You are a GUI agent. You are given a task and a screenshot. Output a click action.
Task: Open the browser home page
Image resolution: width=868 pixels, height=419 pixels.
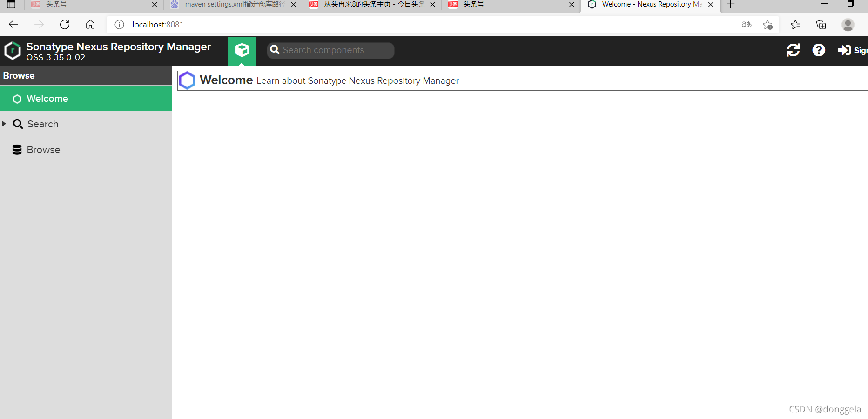pyautogui.click(x=90, y=25)
